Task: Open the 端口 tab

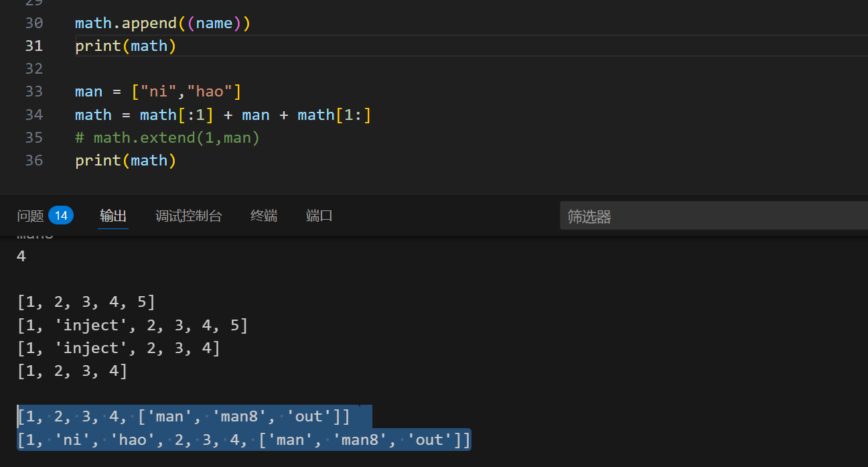Action: 319,216
